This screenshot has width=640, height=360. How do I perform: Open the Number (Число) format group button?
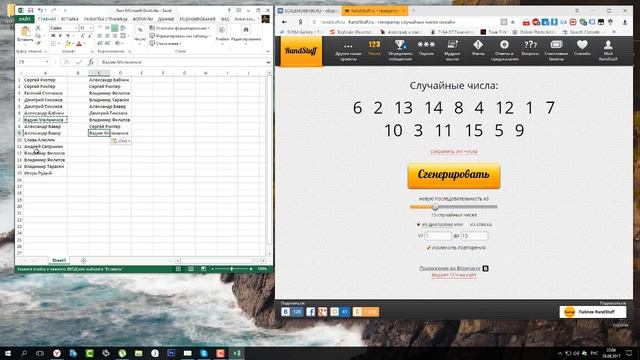point(140,34)
